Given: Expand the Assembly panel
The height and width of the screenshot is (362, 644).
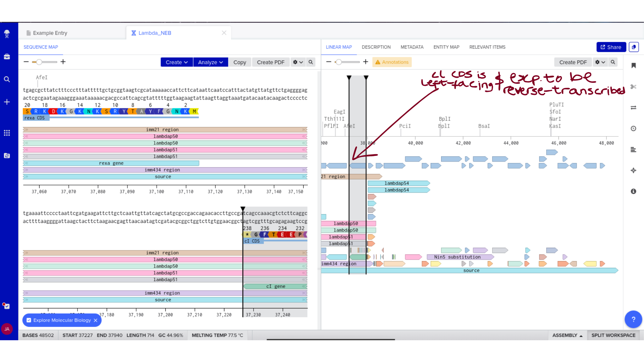Looking at the screenshot, I should [567, 335].
